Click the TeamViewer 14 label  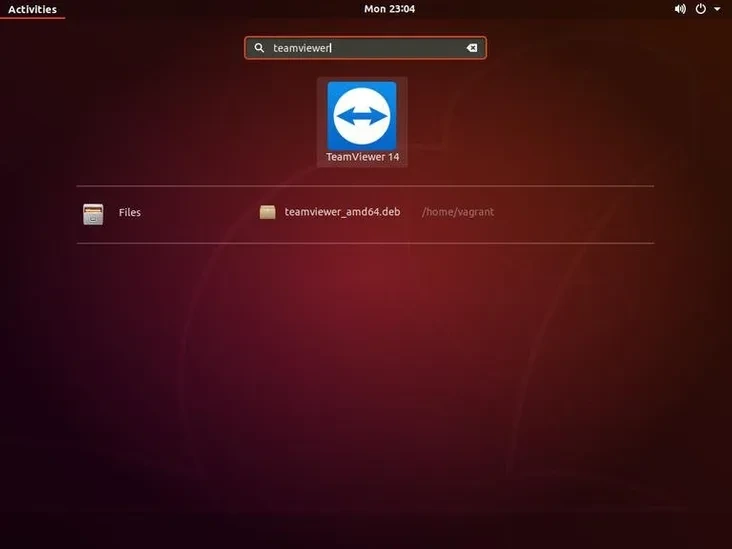[x=363, y=157]
